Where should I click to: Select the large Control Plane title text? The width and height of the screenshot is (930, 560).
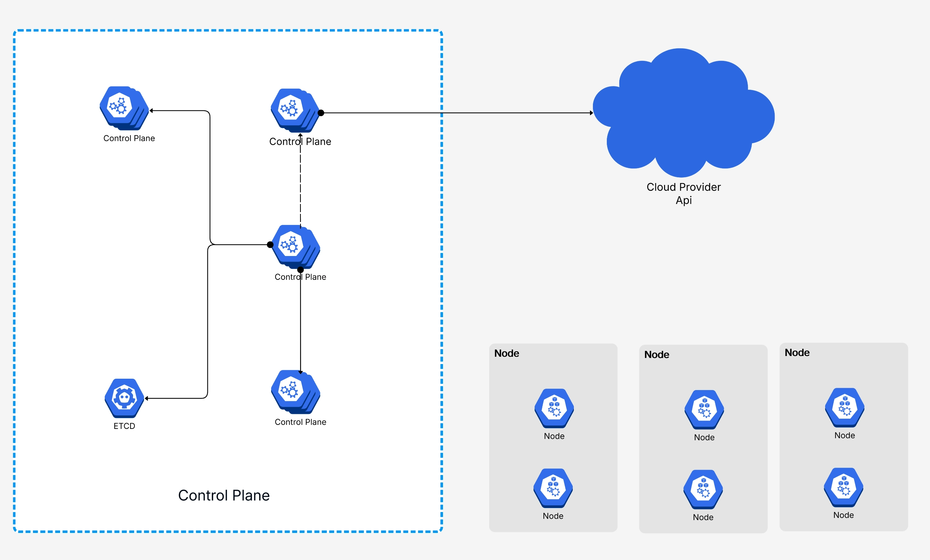click(x=224, y=496)
